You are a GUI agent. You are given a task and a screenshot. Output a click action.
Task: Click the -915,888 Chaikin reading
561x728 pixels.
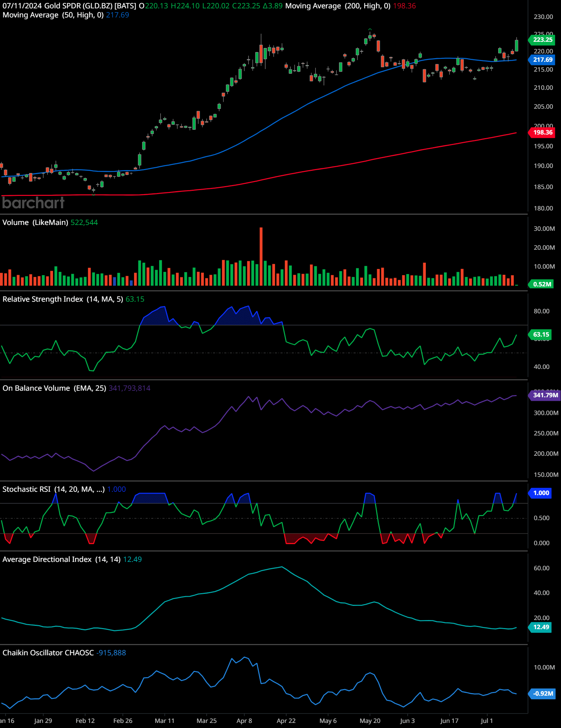pos(111,653)
